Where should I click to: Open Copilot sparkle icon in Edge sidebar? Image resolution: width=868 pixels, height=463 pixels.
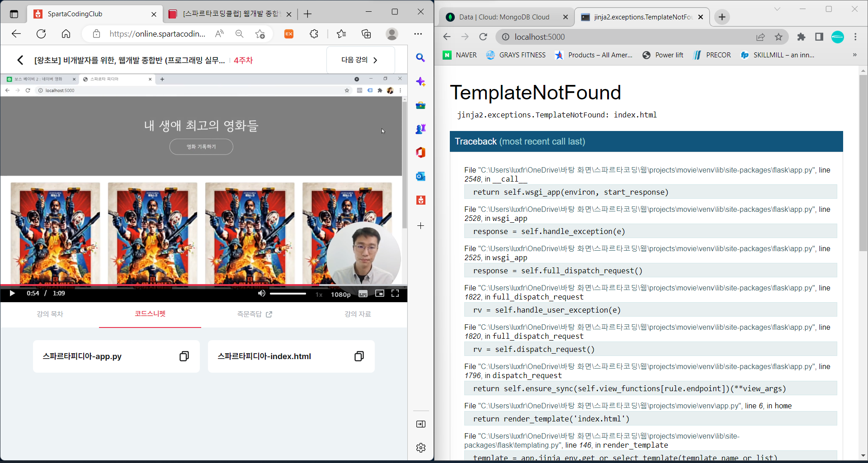click(421, 82)
